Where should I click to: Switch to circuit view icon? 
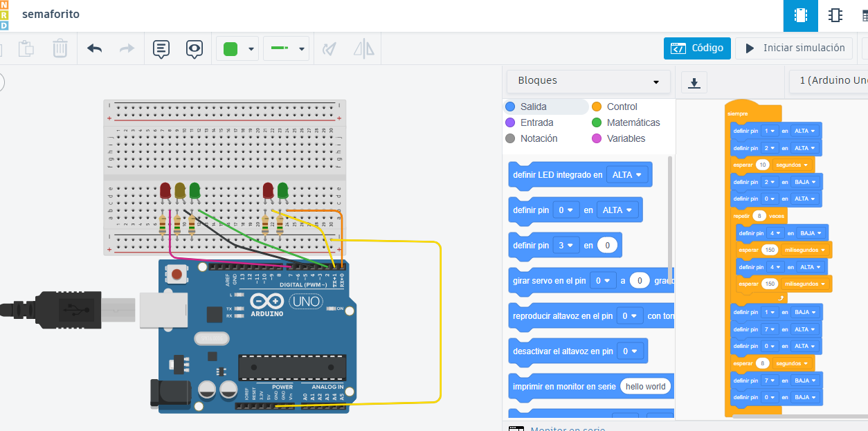(x=801, y=16)
